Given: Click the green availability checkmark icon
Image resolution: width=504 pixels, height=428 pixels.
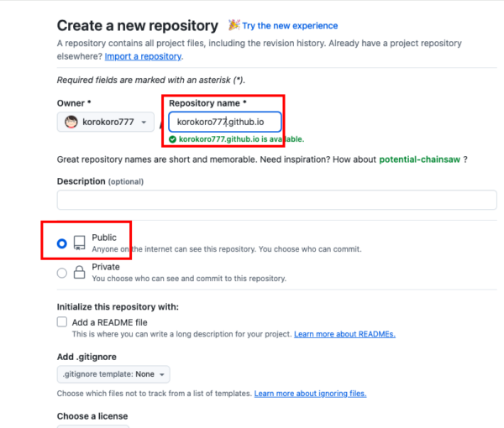Looking at the screenshot, I should pyautogui.click(x=172, y=139).
